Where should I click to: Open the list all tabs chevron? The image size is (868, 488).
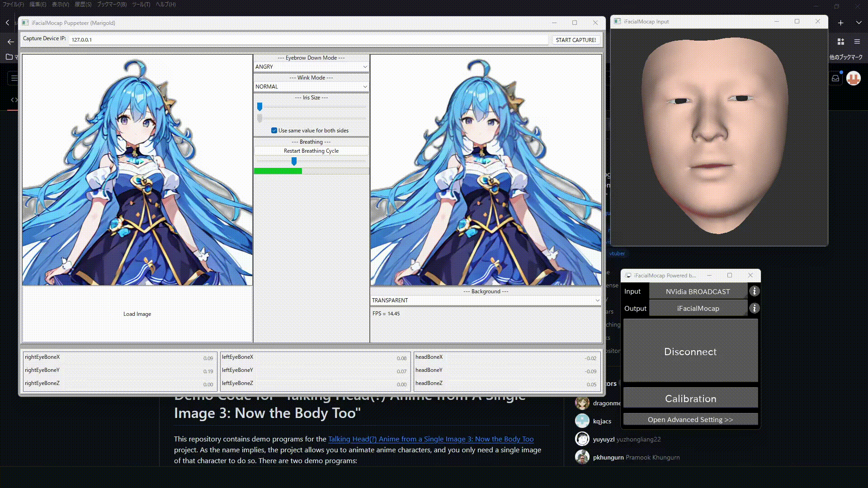coord(859,23)
